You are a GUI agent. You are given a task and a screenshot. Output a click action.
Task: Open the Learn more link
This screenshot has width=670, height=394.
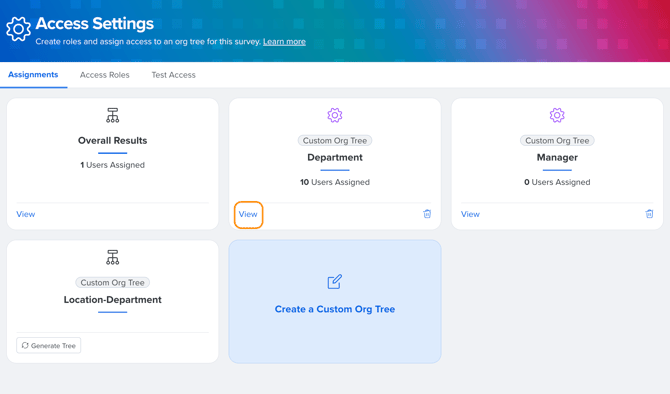pos(284,41)
